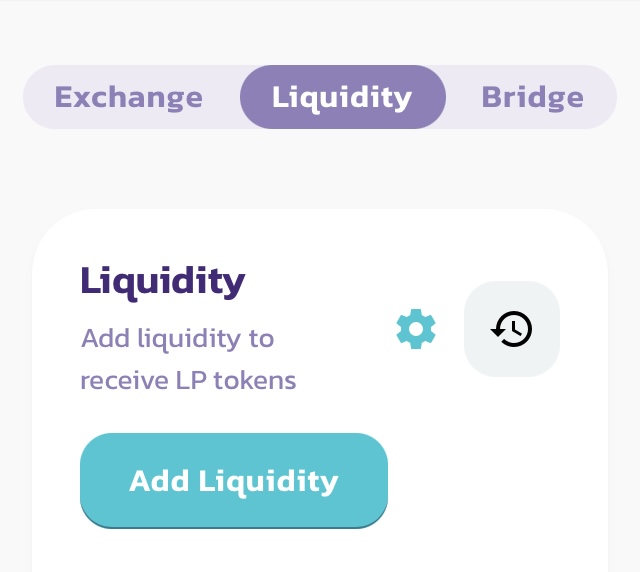This screenshot has height=572, width=640.
Task: Click the "receive LP tokens" description line
Action: click(x=188, y=381)
